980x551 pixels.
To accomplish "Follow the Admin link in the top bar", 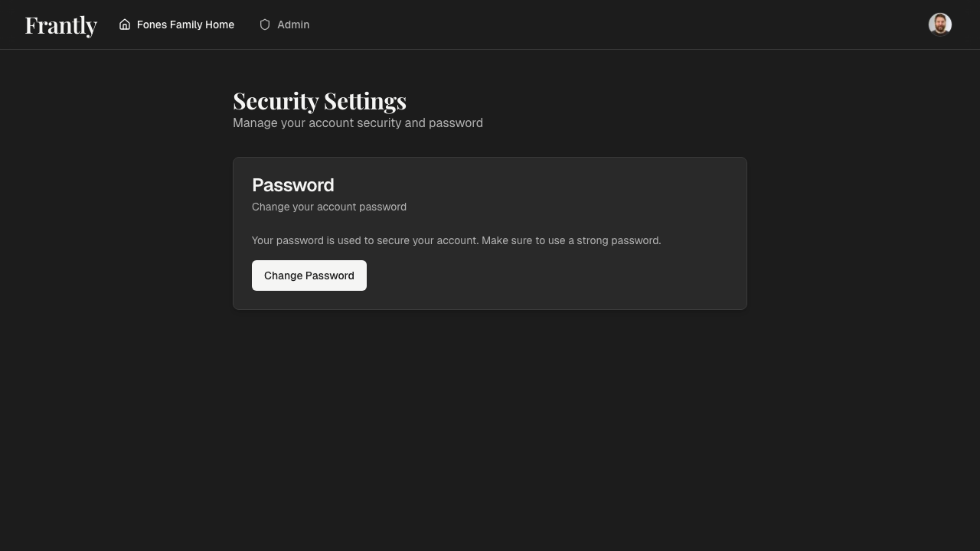I will click(x=293, y=24).
